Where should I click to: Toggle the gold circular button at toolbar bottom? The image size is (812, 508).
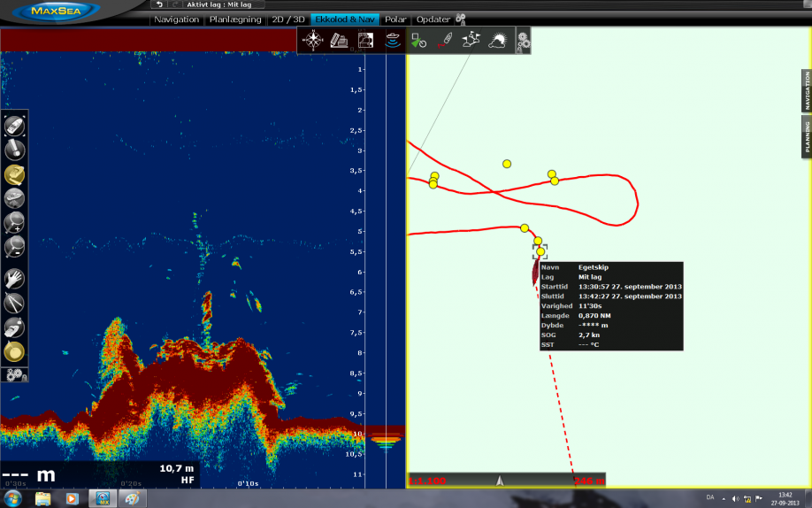click(14, 352)
